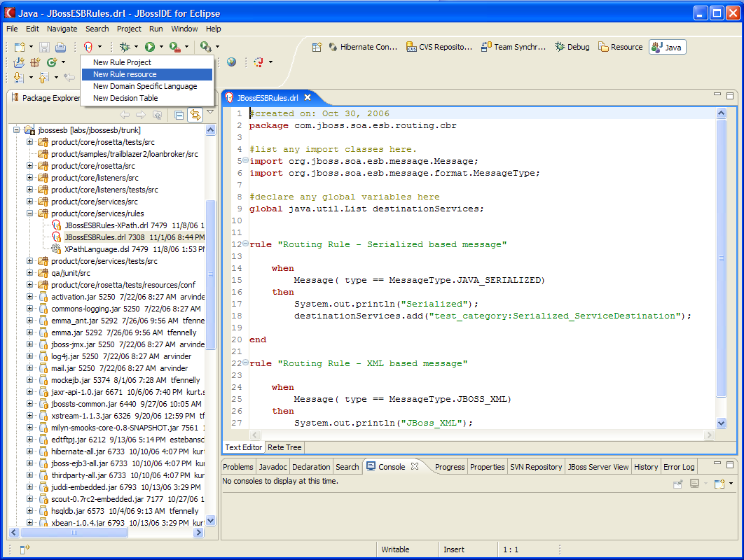
Task: Open the Navigate menu
Action: [62, 29]
